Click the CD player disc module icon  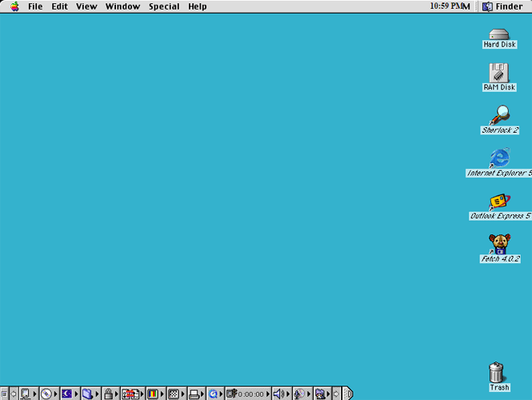[46, 394]
